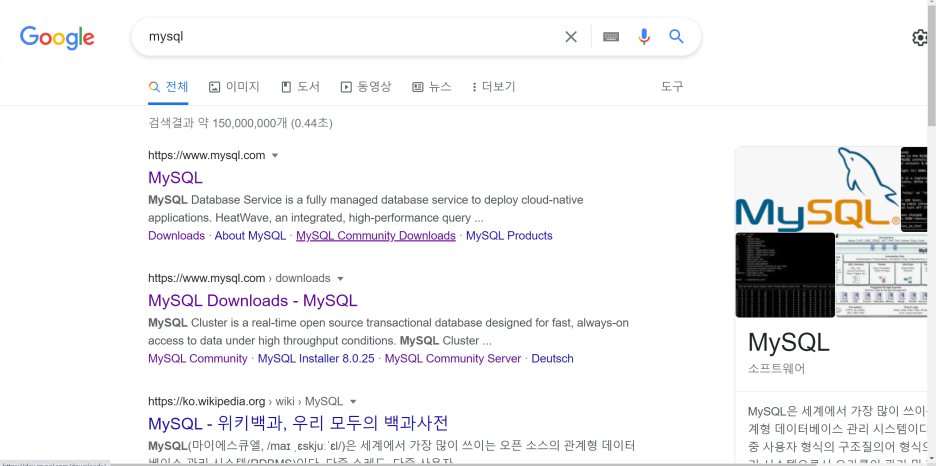The image size is (936, 466).
Task: Open the MySQL result title
Action: tap(175, 178)
